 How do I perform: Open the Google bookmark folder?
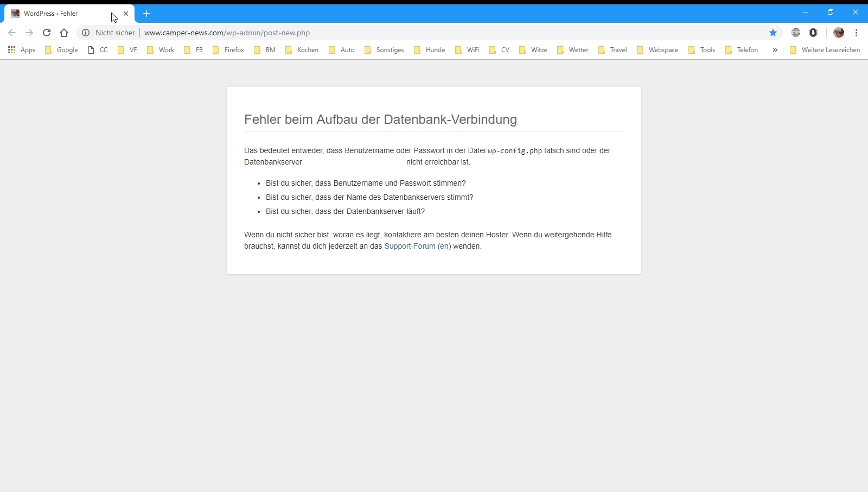(x=61, y=50)
